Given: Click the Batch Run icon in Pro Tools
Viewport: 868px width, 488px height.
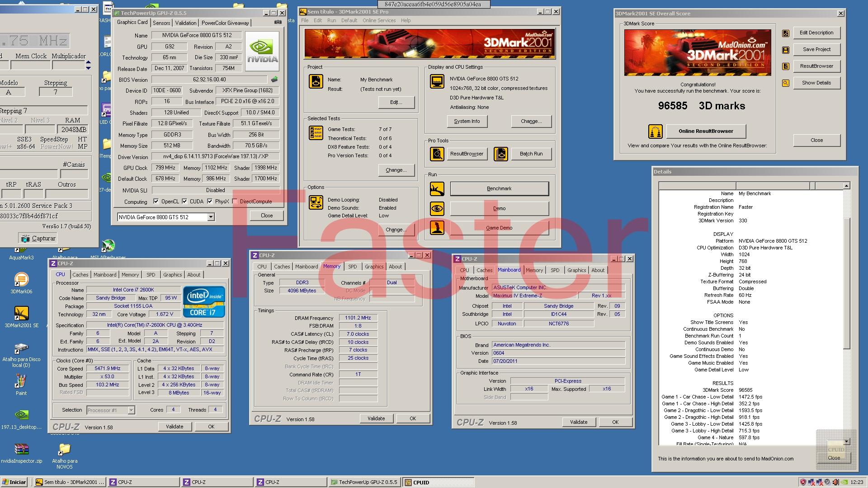Looking at the screenshot, I should click(x=500, y=154).
